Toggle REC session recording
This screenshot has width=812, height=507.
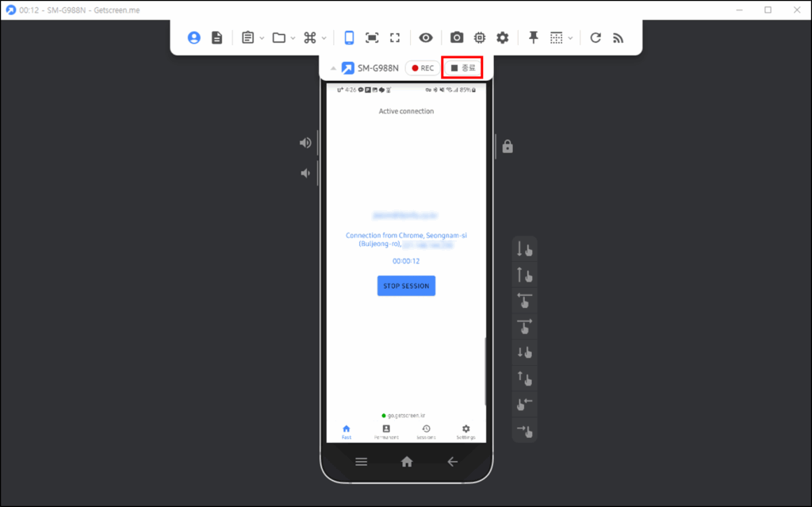click(423, 68)
